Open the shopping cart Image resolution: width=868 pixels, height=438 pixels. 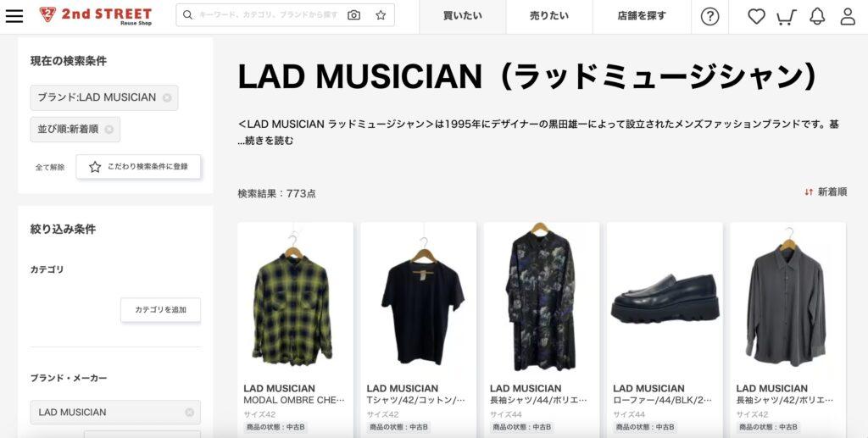point(786,17)
